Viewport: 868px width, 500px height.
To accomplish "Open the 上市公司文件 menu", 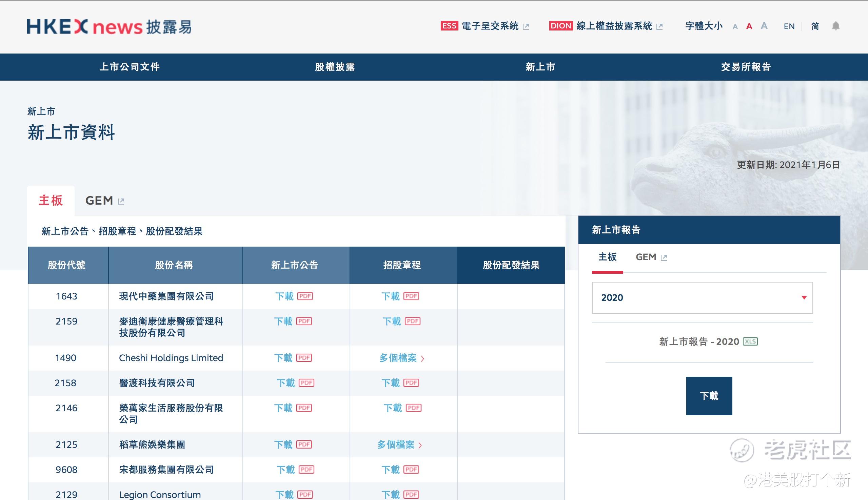I will [130, 67].
